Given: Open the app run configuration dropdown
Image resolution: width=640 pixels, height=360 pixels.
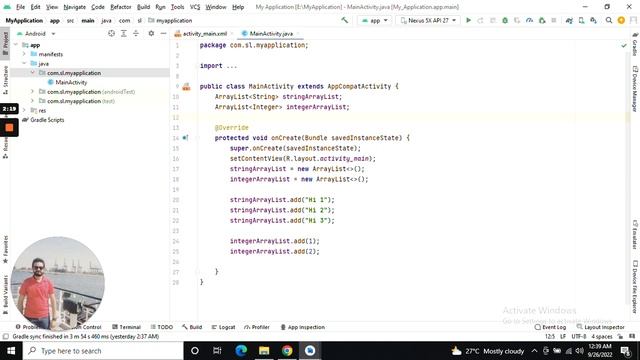Looking at the screenshot, I should (x=374, y=20).
